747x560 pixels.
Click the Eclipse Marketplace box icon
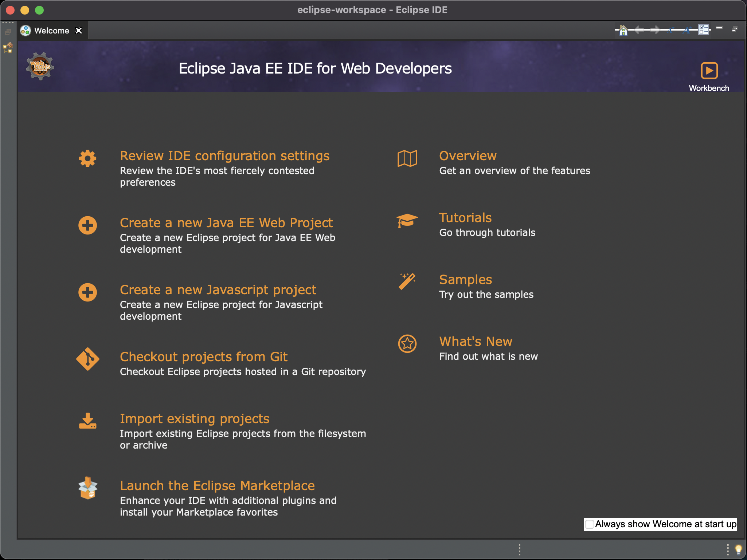(x=87, y=488)
